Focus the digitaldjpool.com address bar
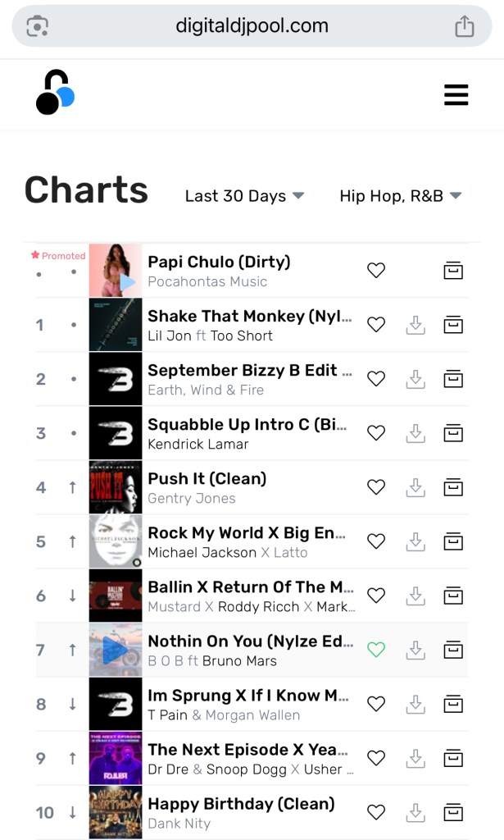The width and height of the screenshot is (504, 840). tap(252, 26)
